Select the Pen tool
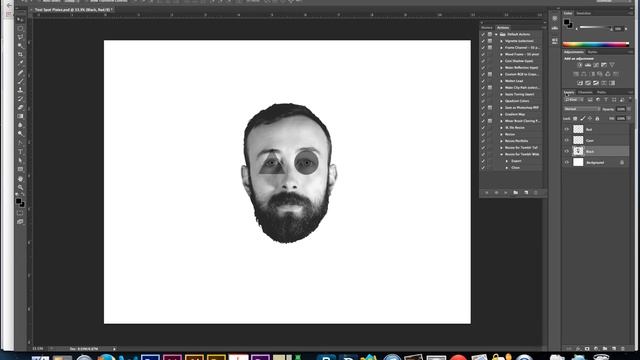 pos(20,143)
